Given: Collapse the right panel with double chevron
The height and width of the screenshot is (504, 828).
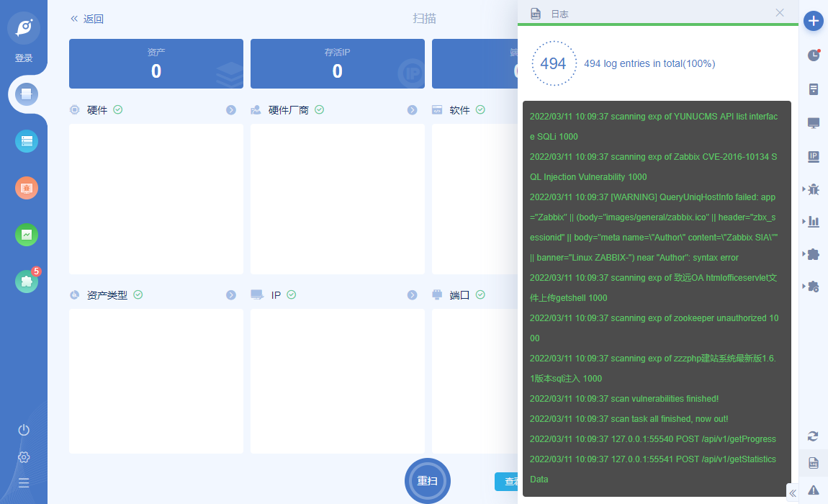Looking at the screenshot, I should [793, 493].
